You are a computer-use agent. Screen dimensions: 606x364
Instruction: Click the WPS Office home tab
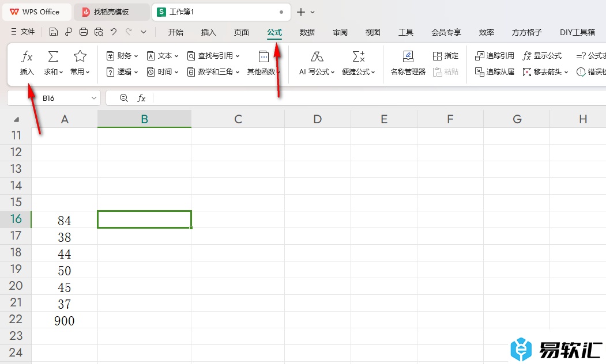click(x=36, y=12)
